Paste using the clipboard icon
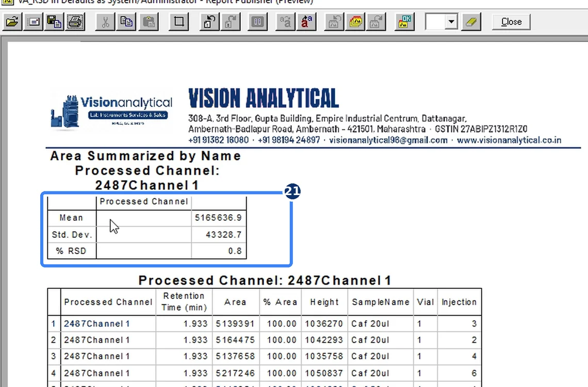This screenshot has width=588, height=387. (149, 22)
